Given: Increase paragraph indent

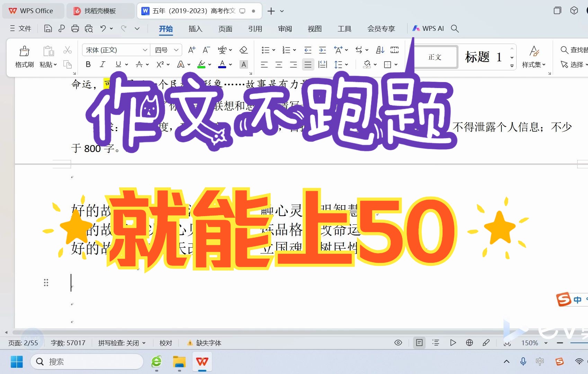Looking at the screenshot, I should [322, 50].
